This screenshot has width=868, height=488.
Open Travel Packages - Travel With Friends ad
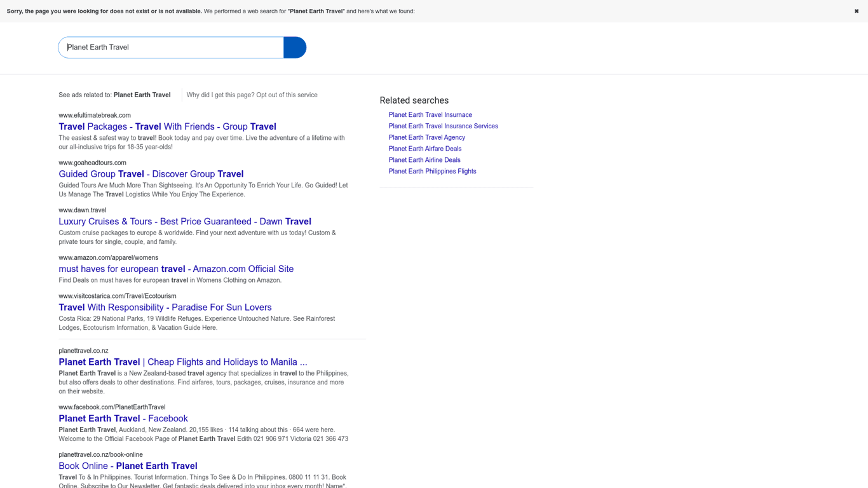(167, 126)
